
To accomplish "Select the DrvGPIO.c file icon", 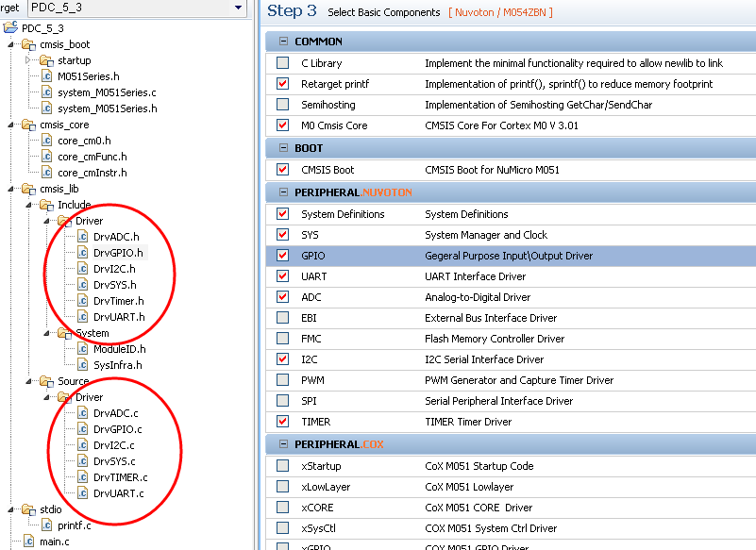I will click(x=83, y=429).
